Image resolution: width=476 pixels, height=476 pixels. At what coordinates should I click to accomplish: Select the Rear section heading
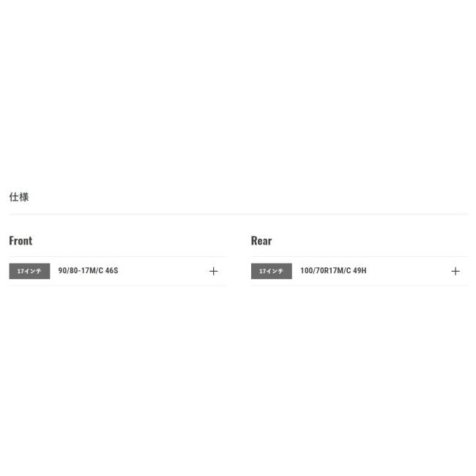[261, 241]
